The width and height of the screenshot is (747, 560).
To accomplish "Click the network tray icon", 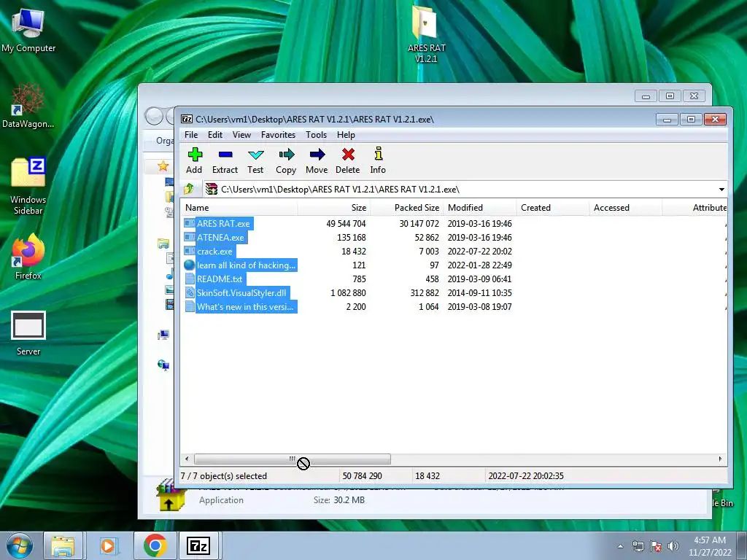I will click(x=638, y=546).
